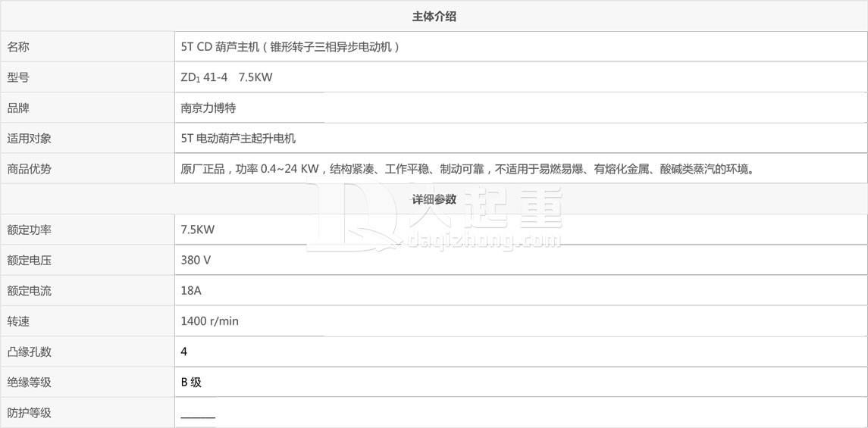Click the current value 18A
This screenshot has height=428, width=868.
click(x=191, y=291)
